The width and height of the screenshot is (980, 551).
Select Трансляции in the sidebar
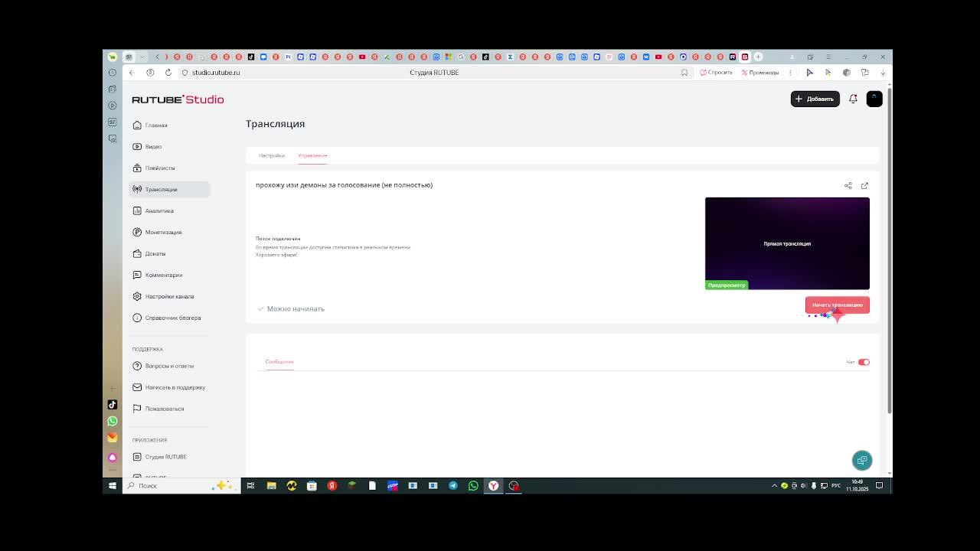coord(169,189)
